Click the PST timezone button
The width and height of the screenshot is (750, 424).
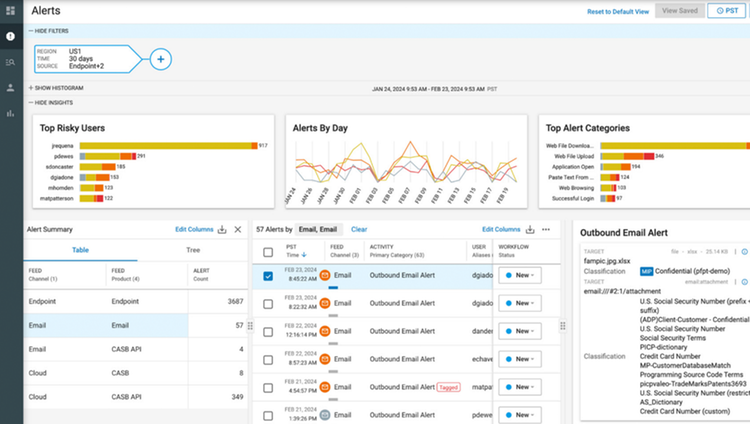pyautogui.click(x=727, y=11)
